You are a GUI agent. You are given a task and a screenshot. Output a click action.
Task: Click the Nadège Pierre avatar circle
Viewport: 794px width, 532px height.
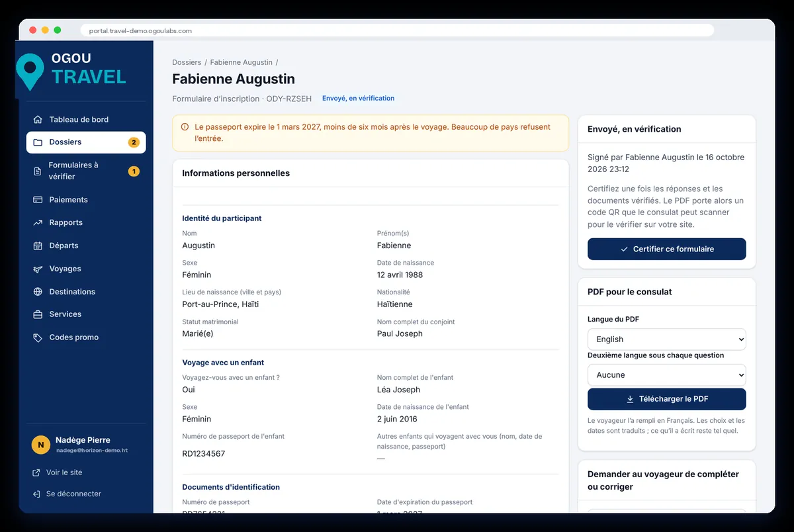tap(41, 445)
